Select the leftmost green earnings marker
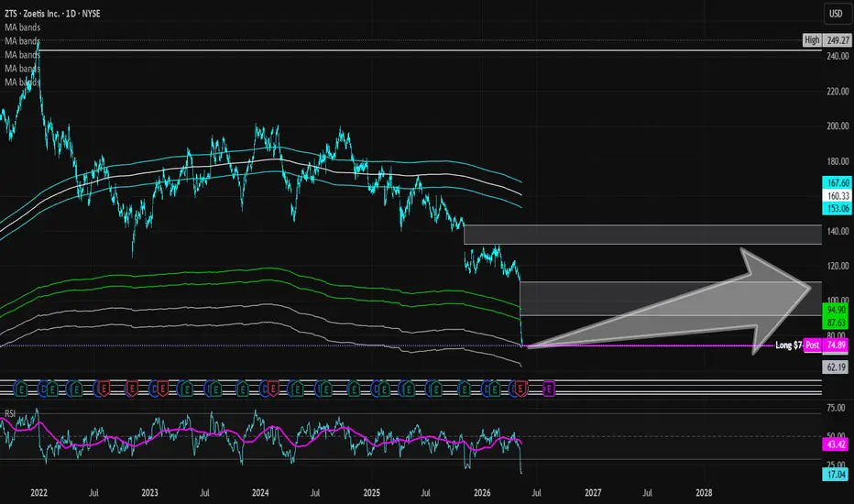This screenshot has height=504, width=854. (x=21, y=389)
